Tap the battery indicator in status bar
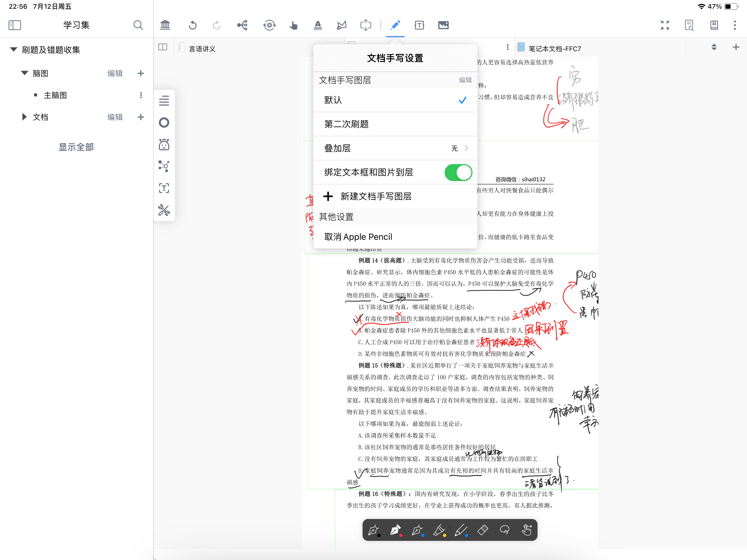Image resolution: width=747 pixels, height=560 pixels. click(731, 7)
